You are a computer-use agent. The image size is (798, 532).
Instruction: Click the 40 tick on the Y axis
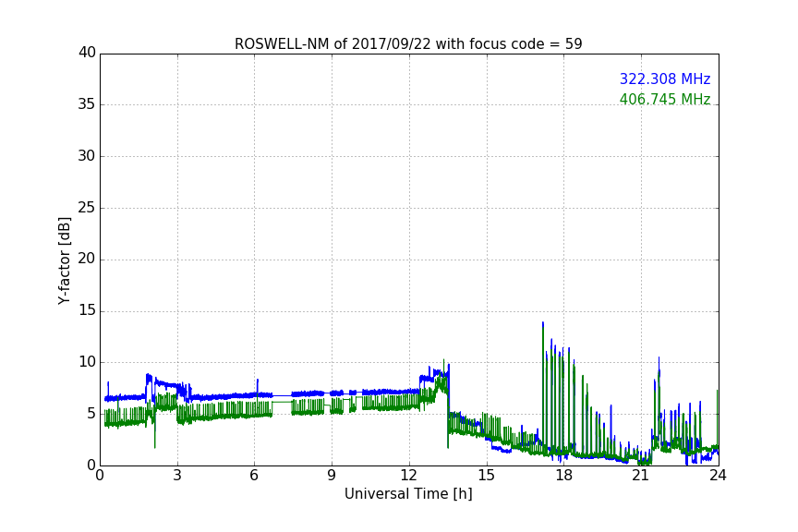click(x=87, y=53)
